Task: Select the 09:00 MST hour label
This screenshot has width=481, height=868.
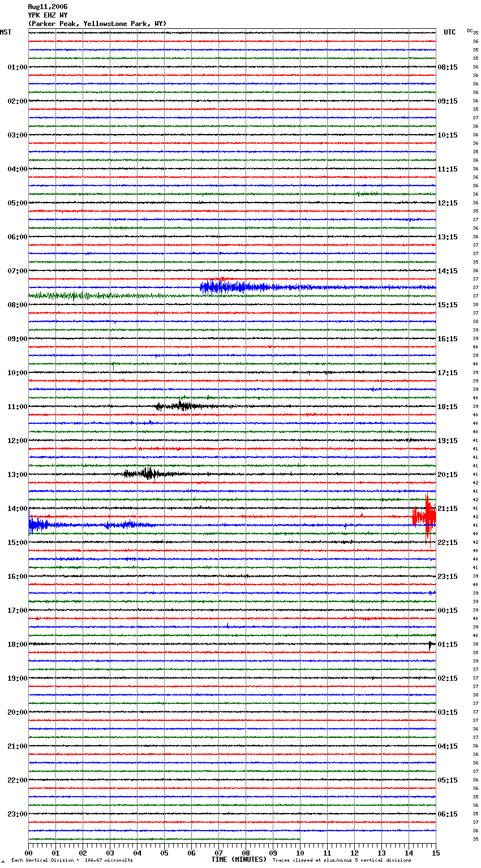Action: (18, 339)
